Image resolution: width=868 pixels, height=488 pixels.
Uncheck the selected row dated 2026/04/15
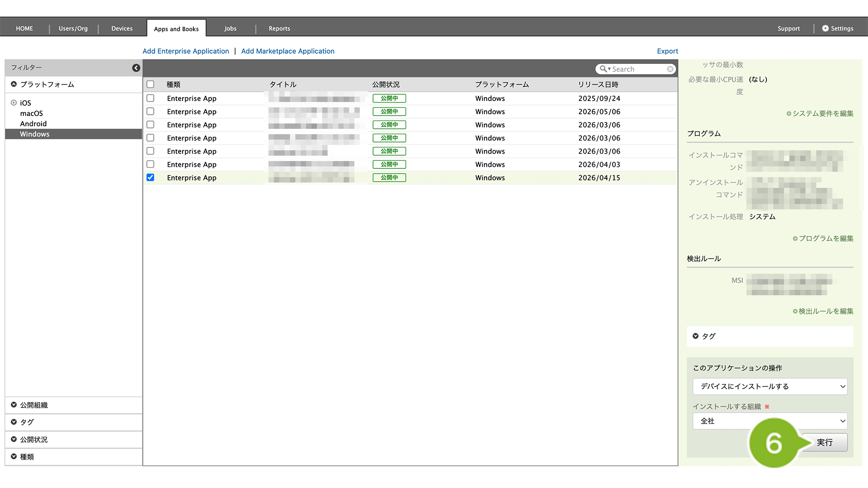pos(150,177)
